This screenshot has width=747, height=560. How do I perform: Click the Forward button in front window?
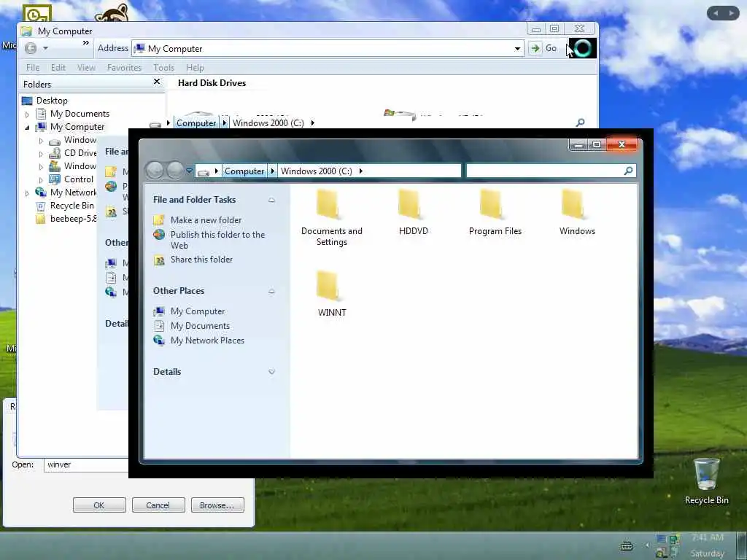coord(174,171)
